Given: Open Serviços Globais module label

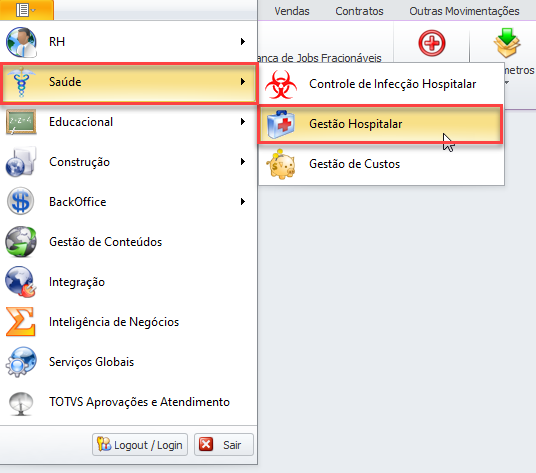Looking at the screenshot, I should [x=92, y=362].
